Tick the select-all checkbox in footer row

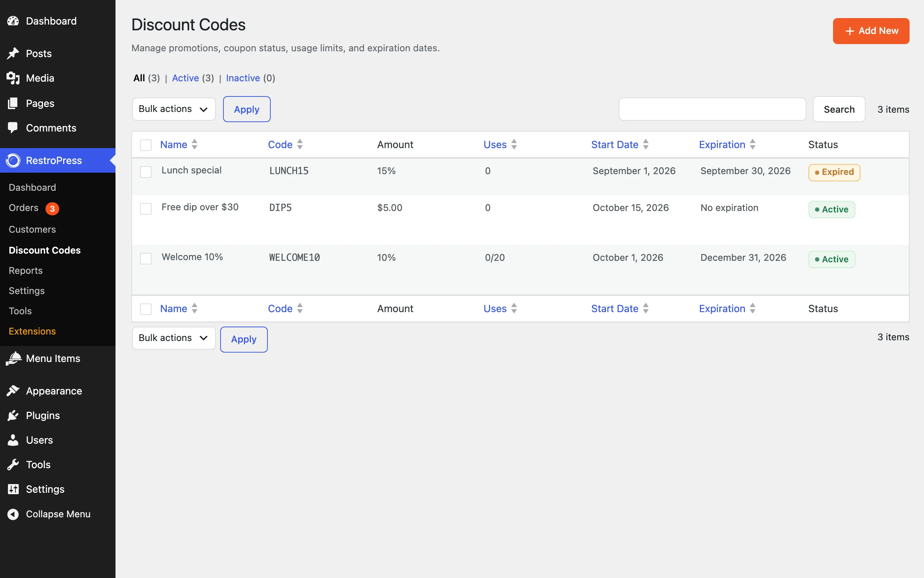point(146,309)
